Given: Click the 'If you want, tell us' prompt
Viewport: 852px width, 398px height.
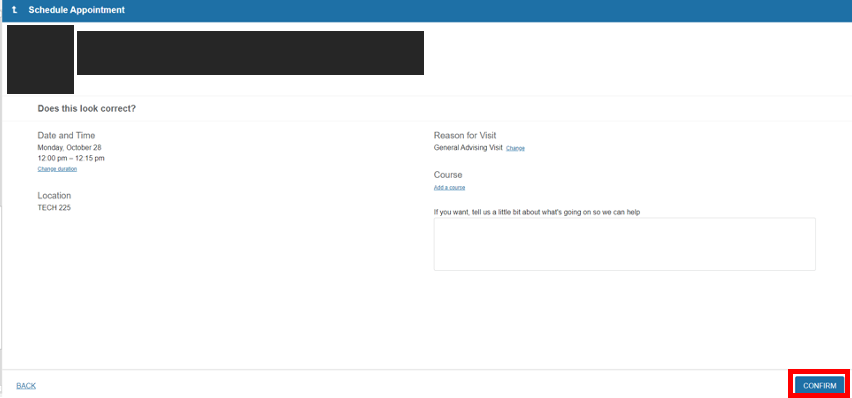Looking at the screenshot, I should (537, 212).
